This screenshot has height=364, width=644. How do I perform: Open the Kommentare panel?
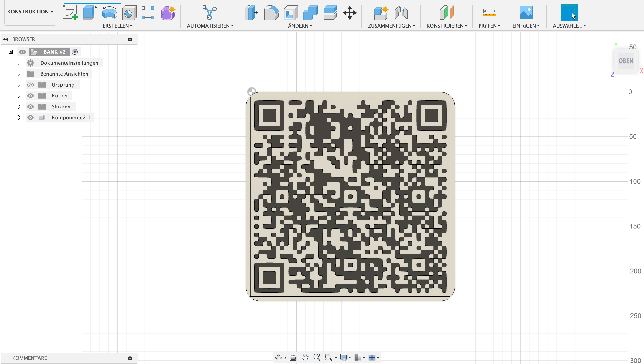[30, 358]
